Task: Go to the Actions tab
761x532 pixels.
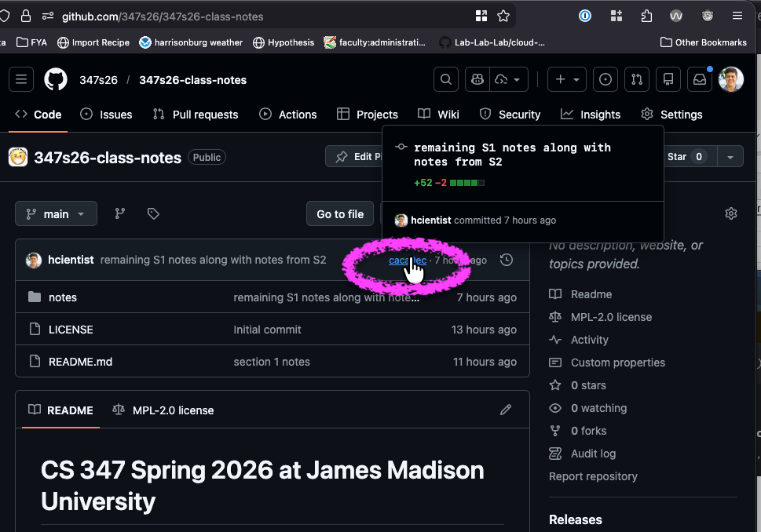Action: coord(287,115)
